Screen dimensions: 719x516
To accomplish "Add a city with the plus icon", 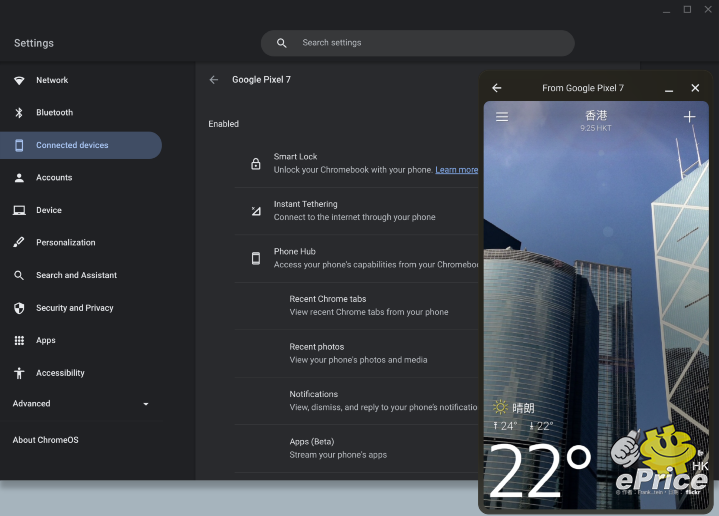I will coord(689,117).
